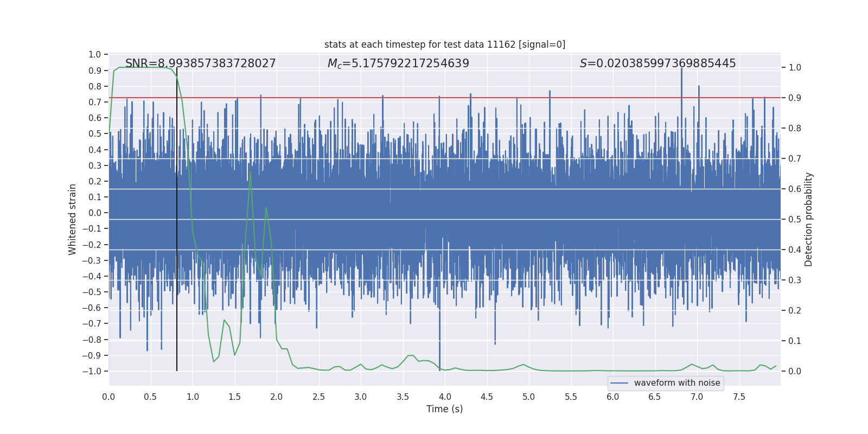Click the Detection probability tick label 0.2

pyautogui.click(x=795, y=311)
